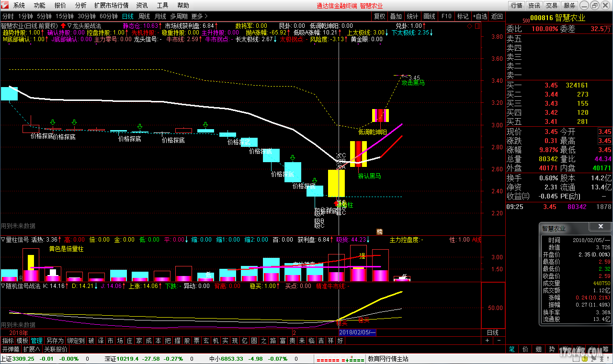Click the 榜 badge icon on chart

pyautogui.click(x=380, y=232)
